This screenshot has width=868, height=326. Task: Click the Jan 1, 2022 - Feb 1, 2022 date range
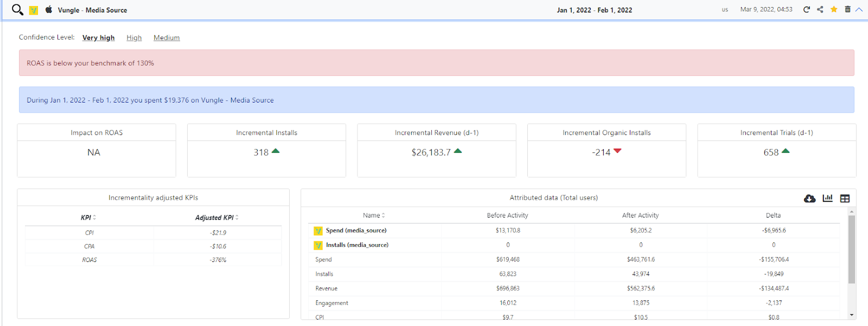[595, 10]
